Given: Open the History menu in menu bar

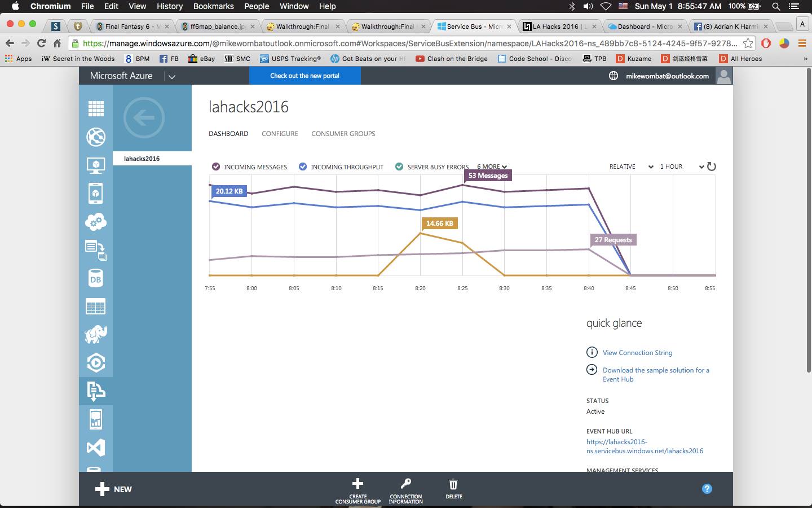Looking at the screenshot, I should coord(170,6).
